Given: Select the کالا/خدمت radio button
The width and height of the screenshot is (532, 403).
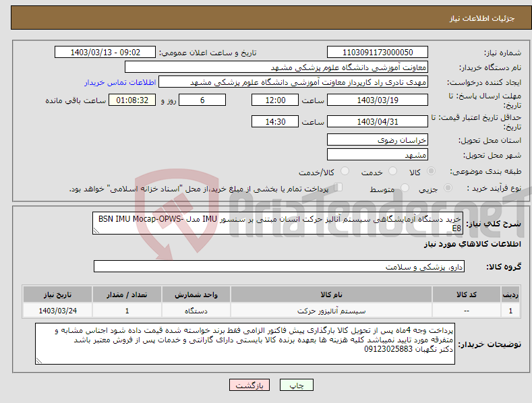Looking at the screenshot, I should pos(345,171).
